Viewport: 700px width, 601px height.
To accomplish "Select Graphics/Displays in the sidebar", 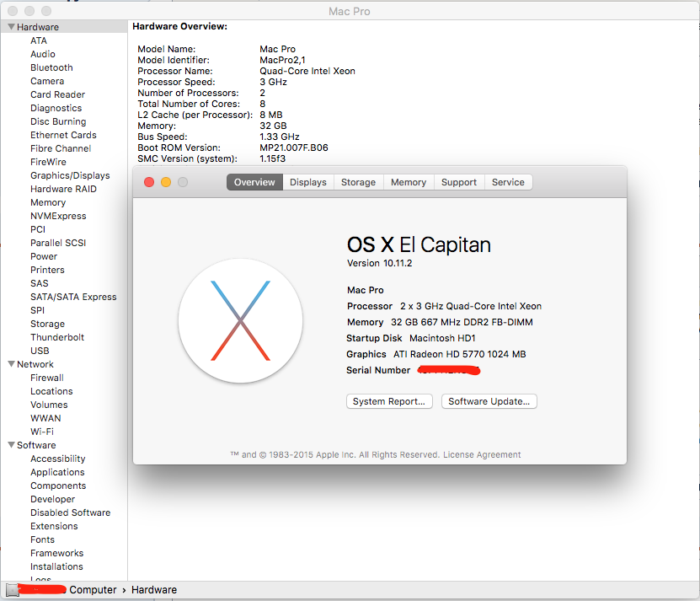I will click(x=70, y=175).
